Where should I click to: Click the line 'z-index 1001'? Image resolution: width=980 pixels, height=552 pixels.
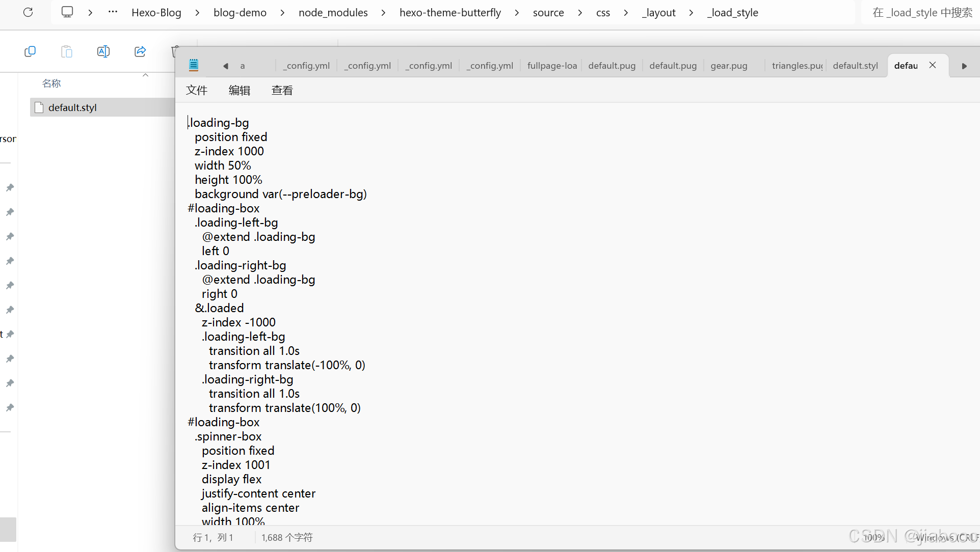236,465
